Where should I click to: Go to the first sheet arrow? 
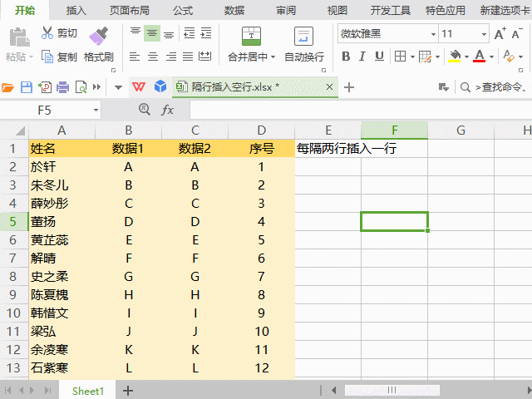[x=8, y=391]
